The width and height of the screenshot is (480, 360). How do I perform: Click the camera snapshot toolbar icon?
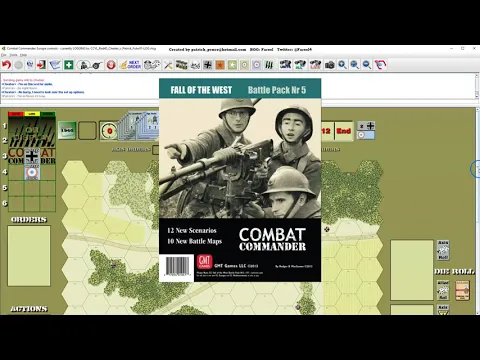point(330,65)
